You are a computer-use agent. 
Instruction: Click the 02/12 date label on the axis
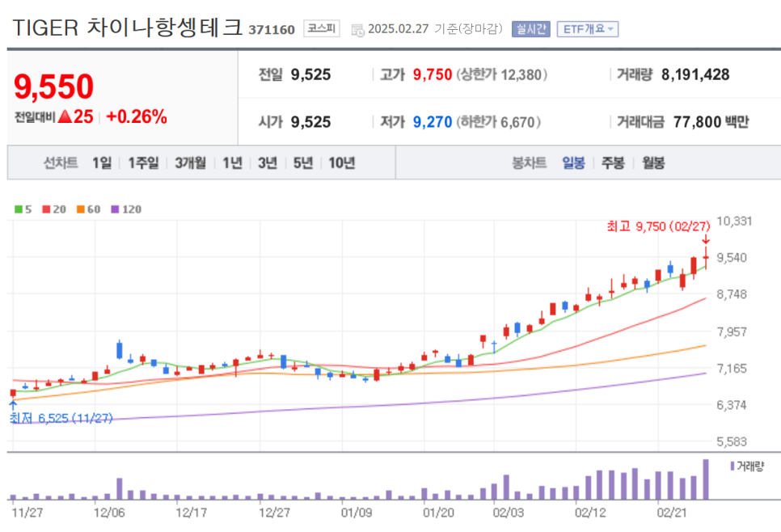(x=590, y=513)
